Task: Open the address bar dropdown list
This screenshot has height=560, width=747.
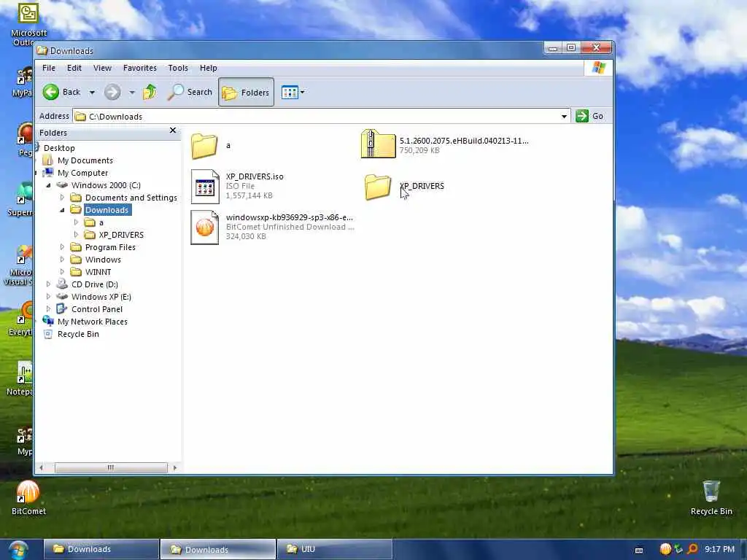Action: (x=564, y=116)
